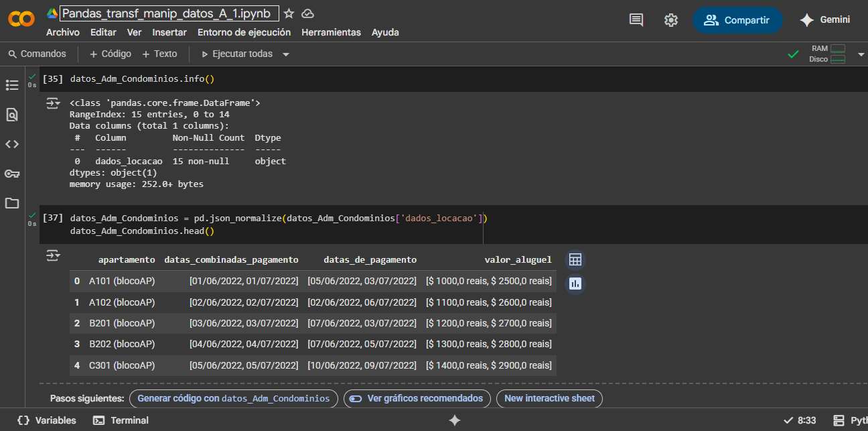Open settings via the gear icon
The image size is (868, 431).
(x=671, y=20)
